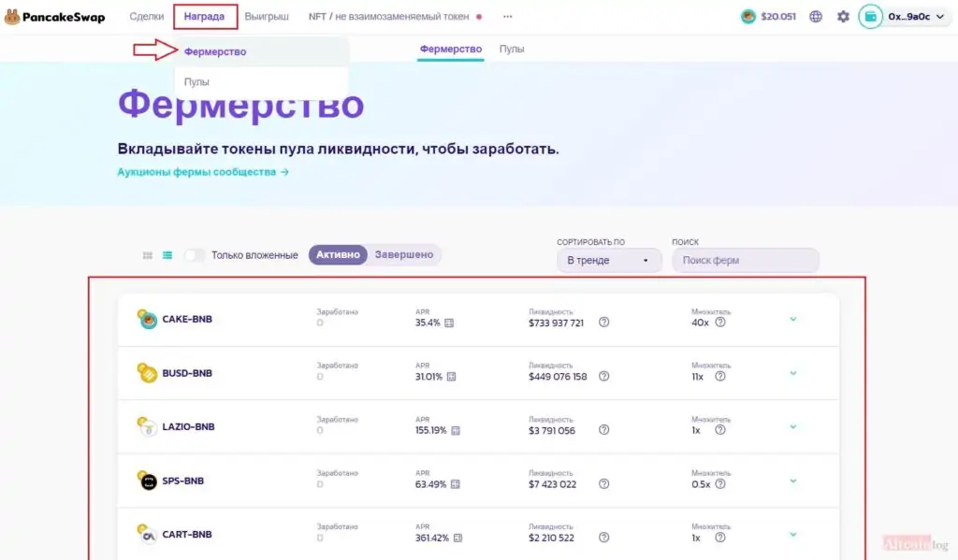Screen dimensions: 958x560
Task: Click the BUSD-BNB token pair icon
Action: click(x=147, y=372)
